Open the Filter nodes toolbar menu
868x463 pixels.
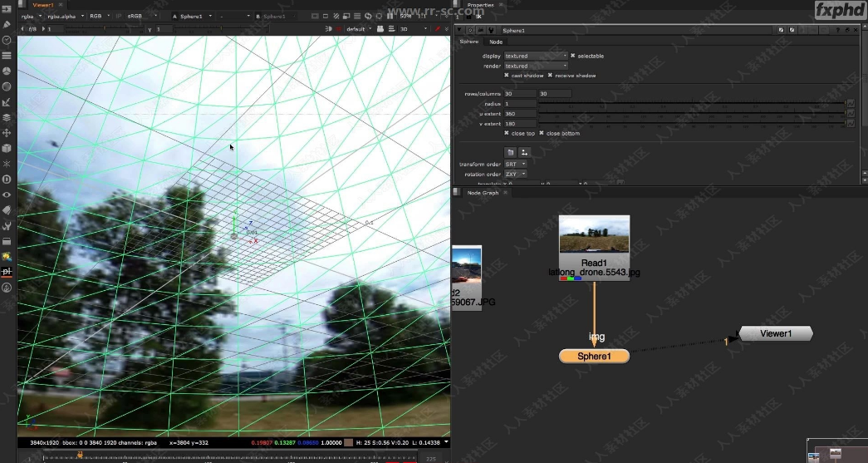7,86
